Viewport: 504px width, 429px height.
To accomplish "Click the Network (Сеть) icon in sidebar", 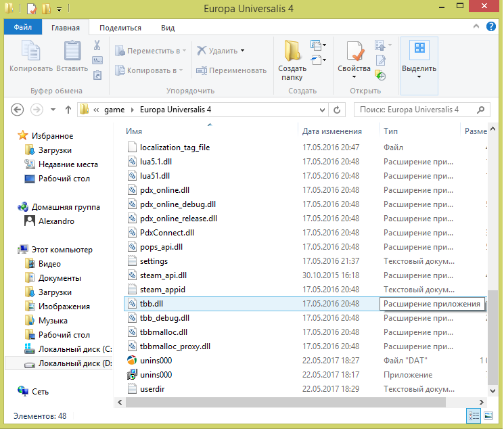I will coord(23,391).
